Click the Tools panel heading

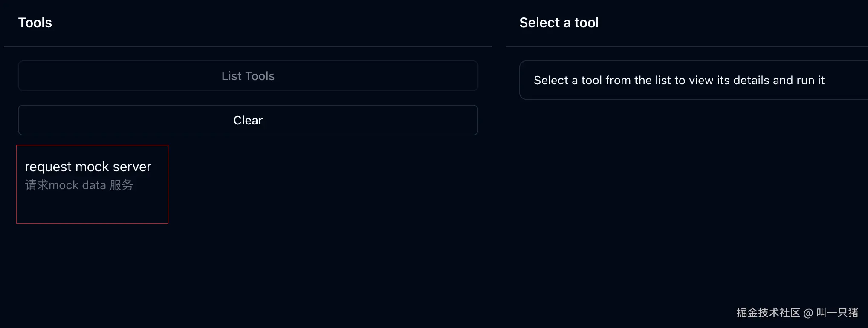[35, 23]
